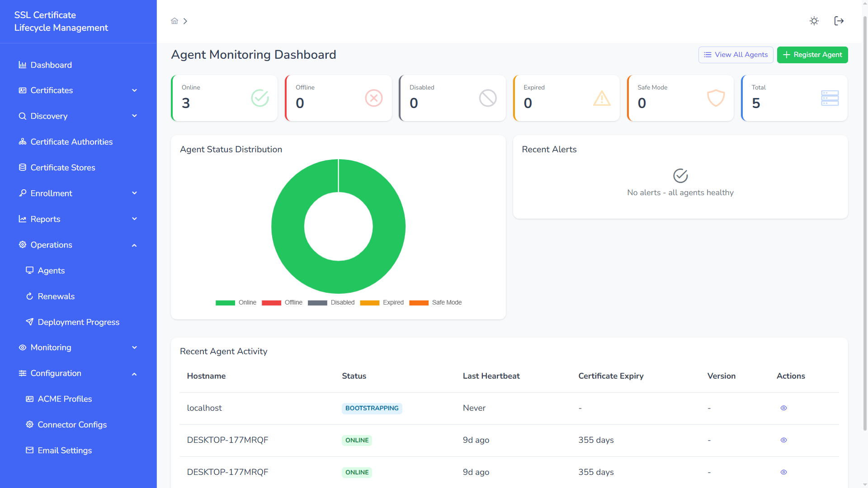Toggle the eye icon on first DESKTOP-177MRQF row
This screenshot has height=488, width=868.
point(783,440)
